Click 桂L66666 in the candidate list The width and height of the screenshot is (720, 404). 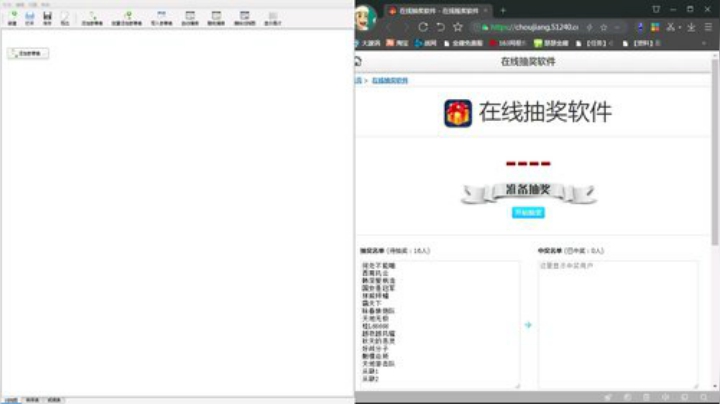(x=375, y=326)
